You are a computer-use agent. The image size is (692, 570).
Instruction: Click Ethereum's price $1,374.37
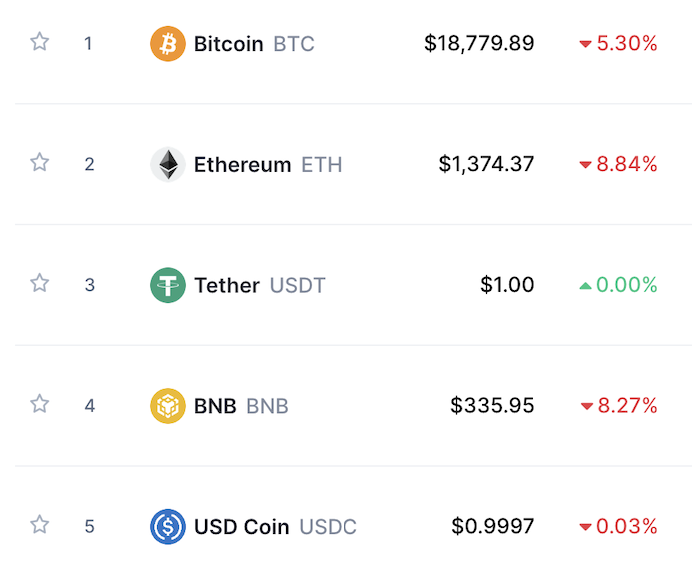[x=486, y=165]
